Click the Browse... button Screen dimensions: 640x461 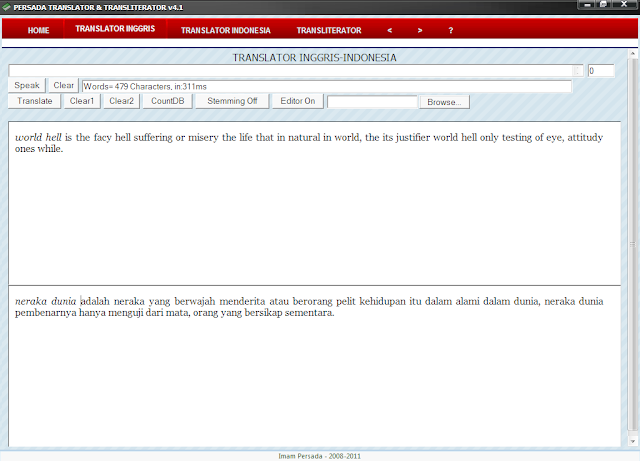[x=444, y=102]
